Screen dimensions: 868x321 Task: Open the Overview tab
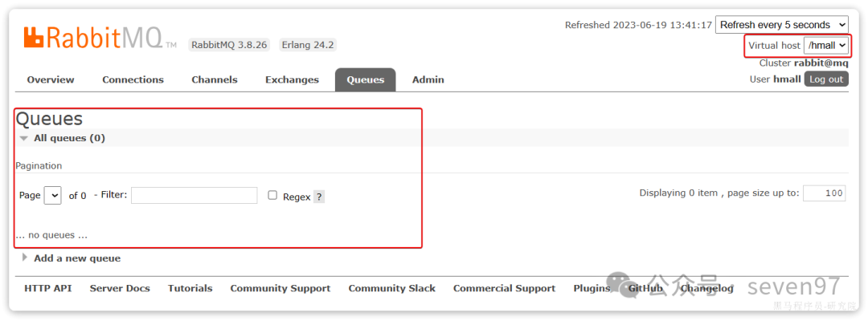[51, 79]
